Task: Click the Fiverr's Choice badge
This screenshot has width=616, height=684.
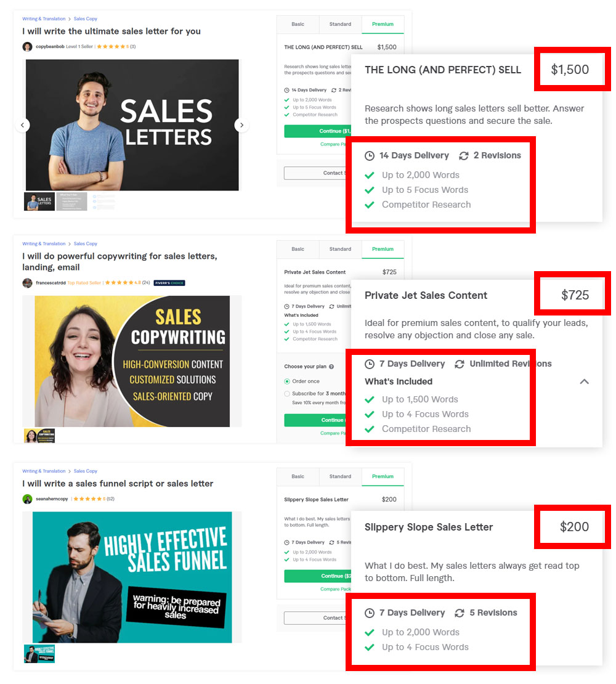Action: pyautogui.click(x=169, y=283)
